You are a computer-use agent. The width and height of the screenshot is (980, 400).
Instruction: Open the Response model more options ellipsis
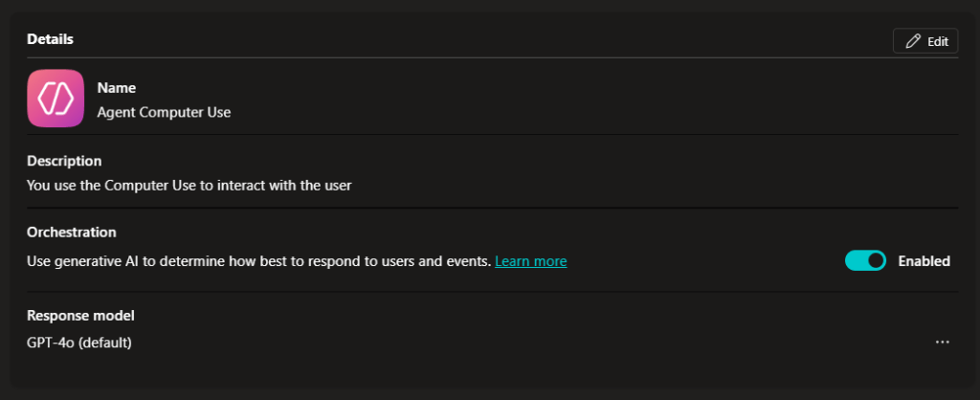[943, 342]
